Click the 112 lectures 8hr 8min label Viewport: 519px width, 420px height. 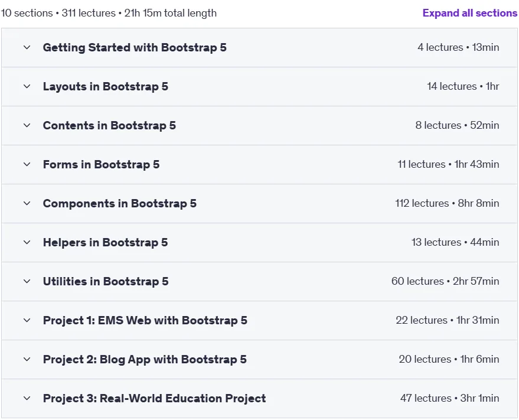point(447,203)
